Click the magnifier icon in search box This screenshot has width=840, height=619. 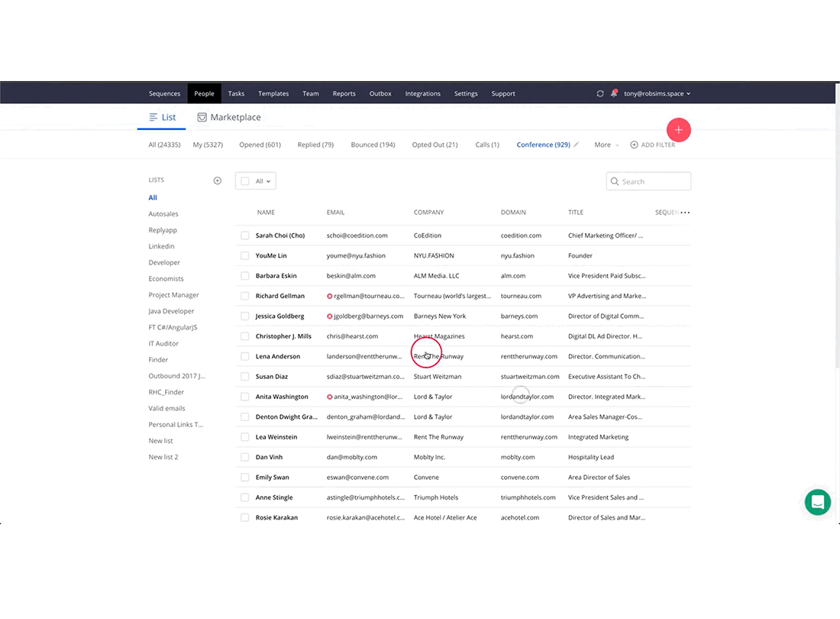coord(615,182)
